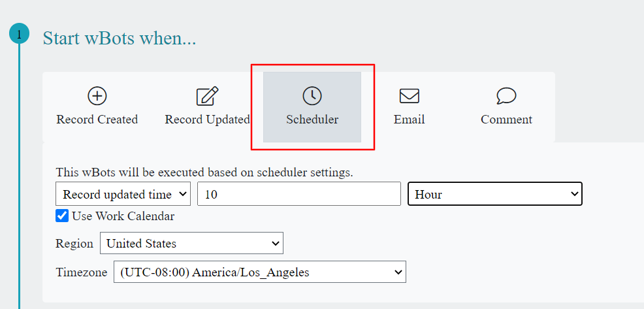Open the Record updated time dropdown
Screen dimensions: 644x309
click(x=123, y=194)
